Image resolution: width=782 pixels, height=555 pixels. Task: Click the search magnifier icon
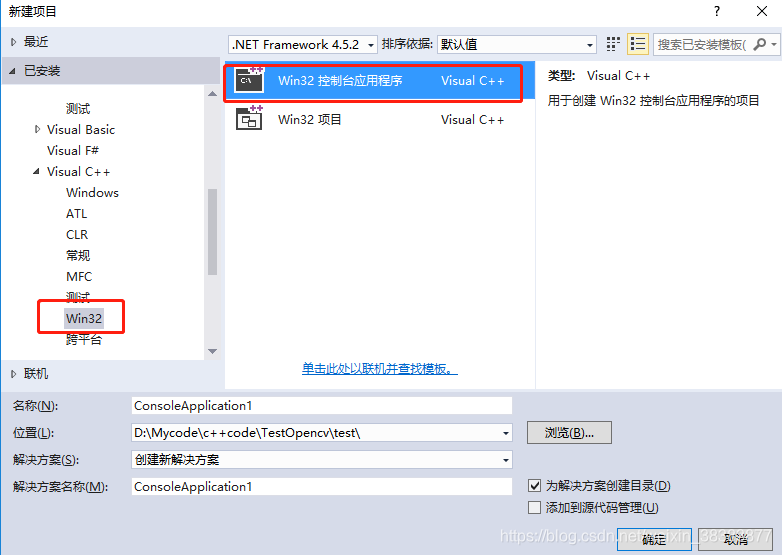(x=760, y=44)
